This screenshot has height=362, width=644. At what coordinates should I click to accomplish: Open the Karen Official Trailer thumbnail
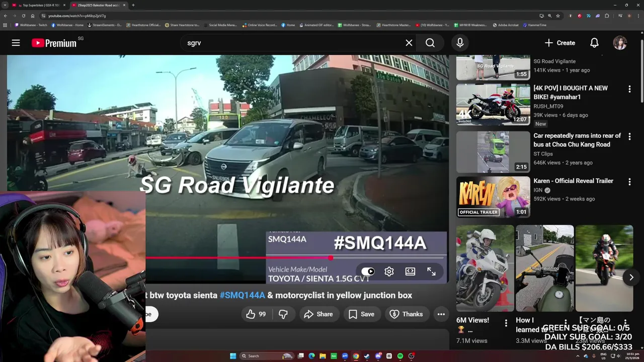click(493, 197)
